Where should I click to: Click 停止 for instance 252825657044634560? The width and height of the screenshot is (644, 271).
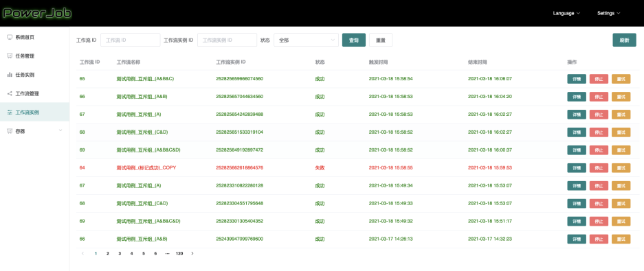click(599, 97)
